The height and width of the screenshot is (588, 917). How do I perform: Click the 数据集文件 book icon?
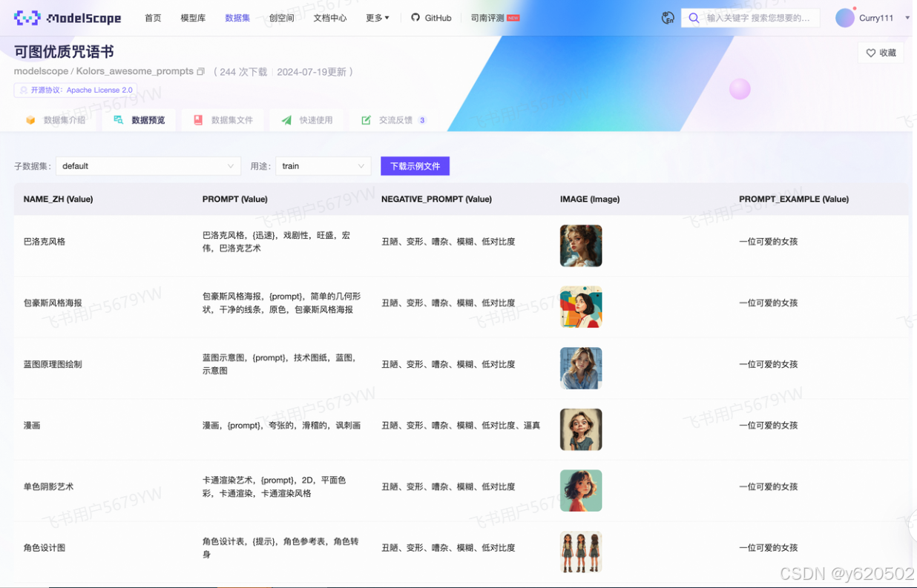point(197,119)
